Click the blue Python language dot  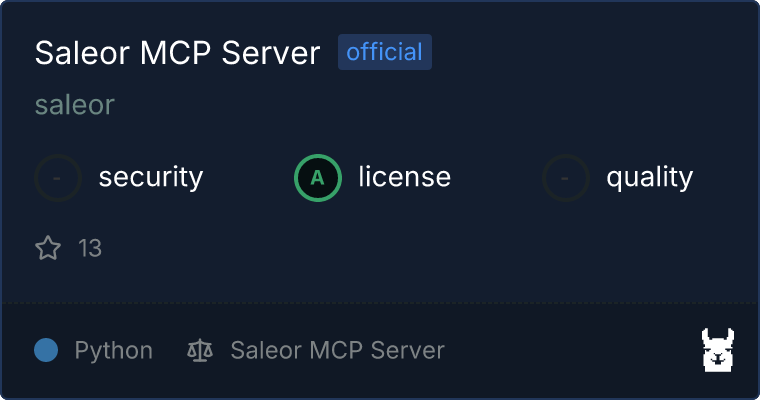pyautogui.click(x=46, y=350)
